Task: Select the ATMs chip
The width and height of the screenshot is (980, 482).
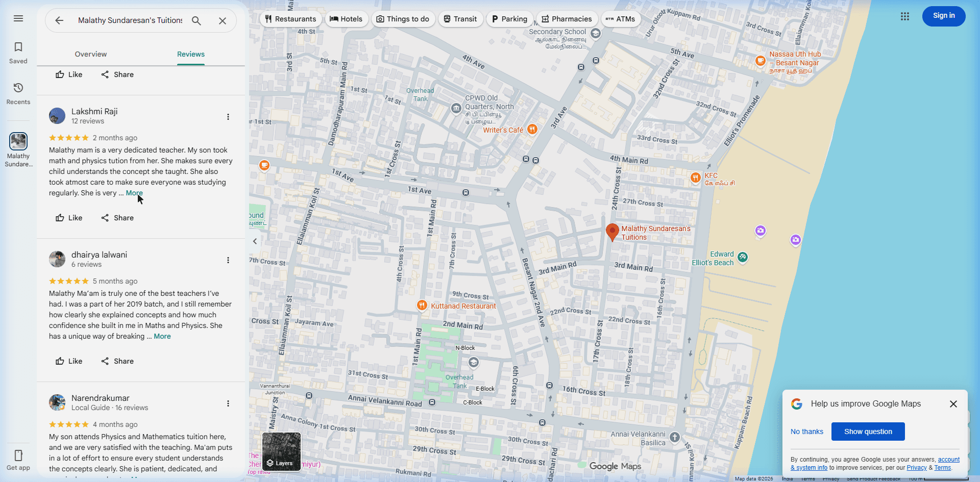Action: pyautogui.click(x=621, y=19)
